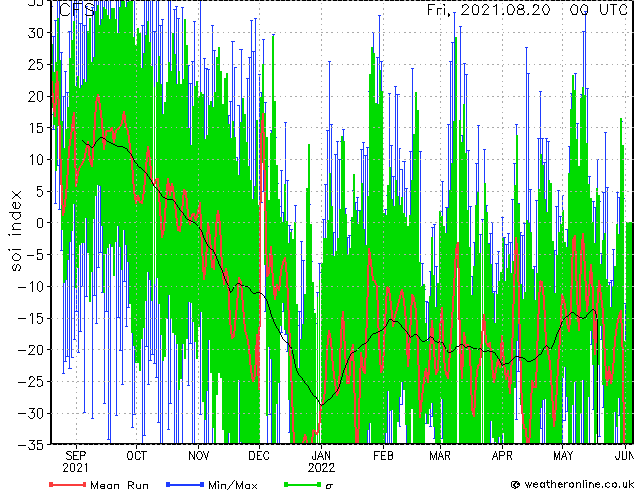Click the y-axis value -35

click(31, 444)
